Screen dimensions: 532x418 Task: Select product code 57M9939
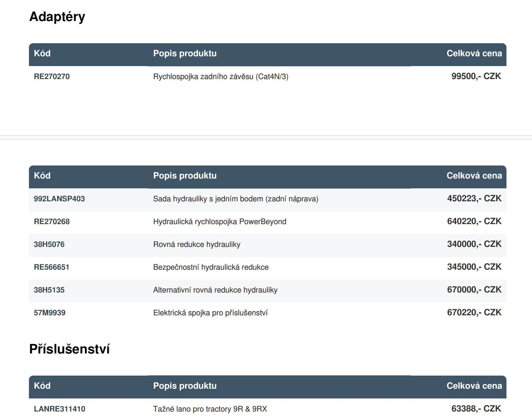tap(49, 313)
